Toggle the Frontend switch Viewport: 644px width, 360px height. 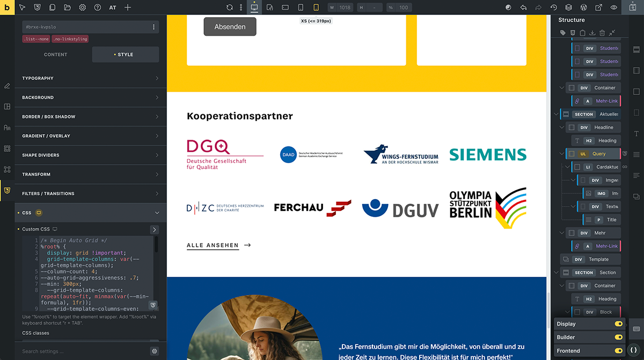[x=618, y=351]
